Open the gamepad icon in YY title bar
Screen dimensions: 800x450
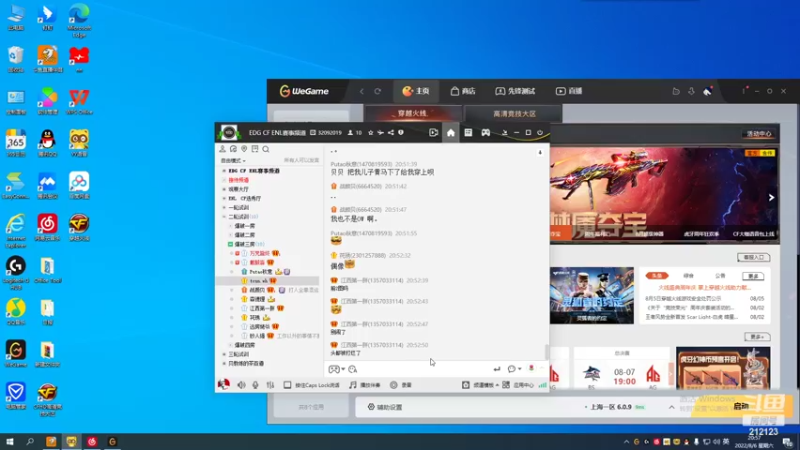[485, 133]
